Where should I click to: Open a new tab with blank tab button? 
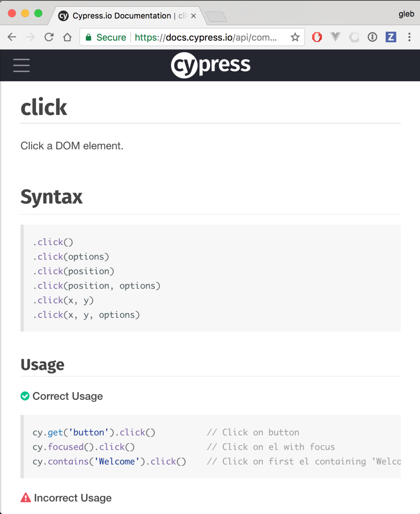pyautogui.click(x=216, y=16)
